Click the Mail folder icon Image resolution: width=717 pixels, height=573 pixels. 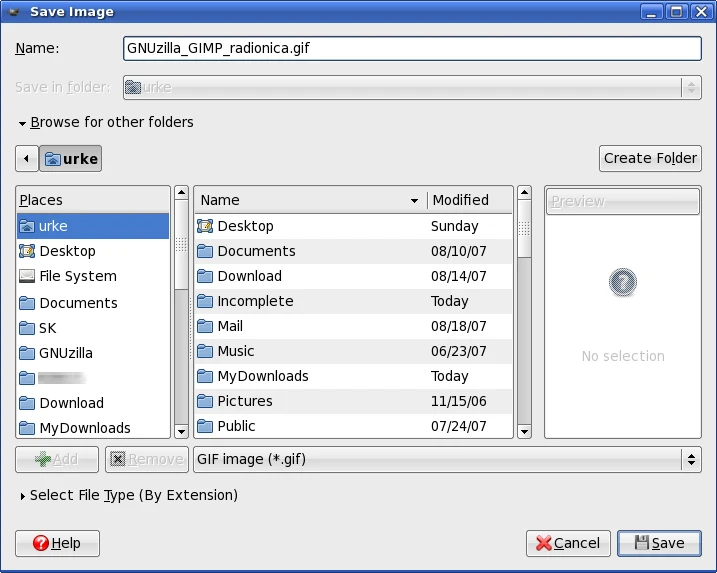click(x=205, y=326)
